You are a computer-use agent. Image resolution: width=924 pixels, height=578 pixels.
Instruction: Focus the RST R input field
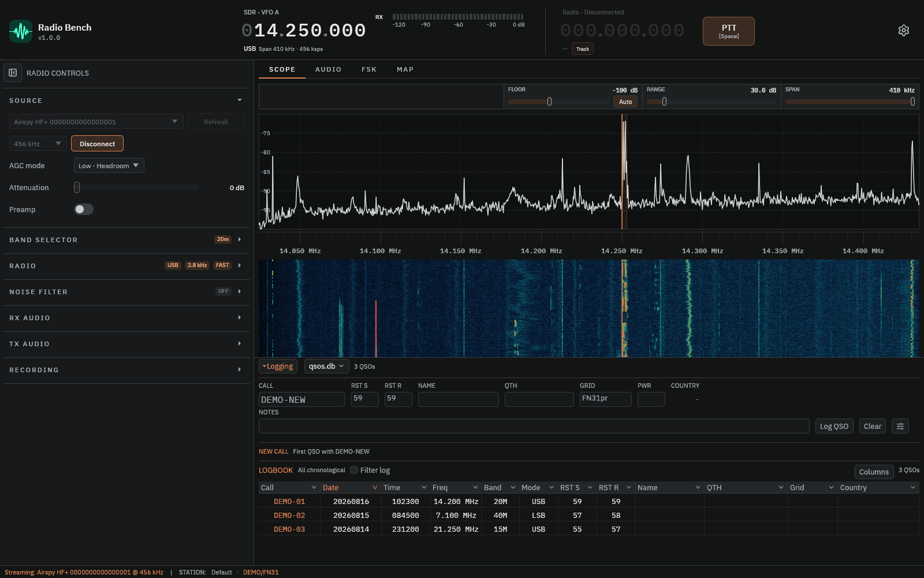pos(398,399)
